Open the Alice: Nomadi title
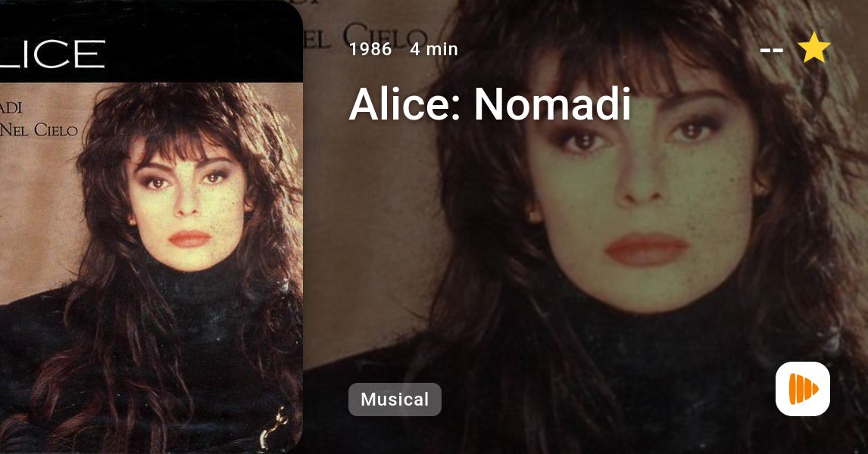The width and height of the screenshot is (868, 454). coord(490,104)
